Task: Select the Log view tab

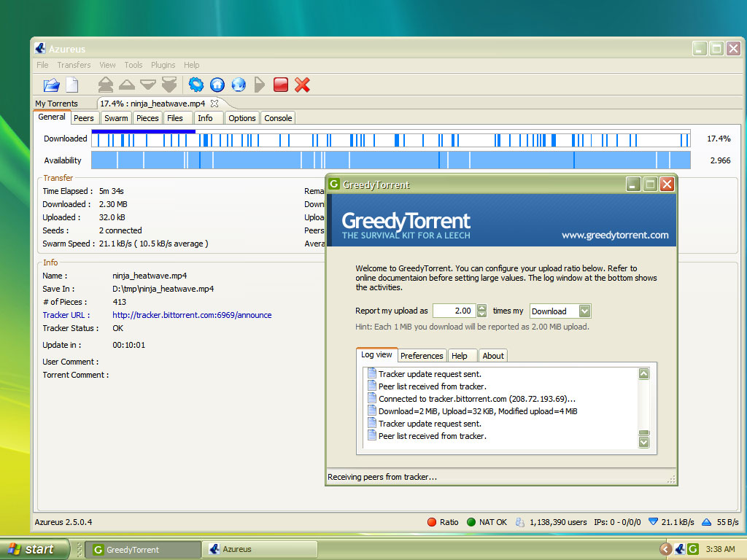Action: 376,355
